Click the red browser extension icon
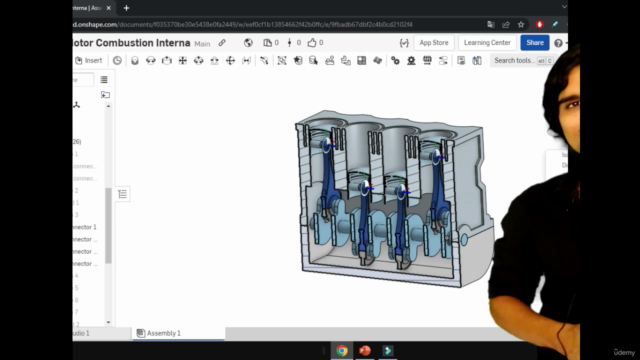This screenshot has width=640, height=360. 540,24
